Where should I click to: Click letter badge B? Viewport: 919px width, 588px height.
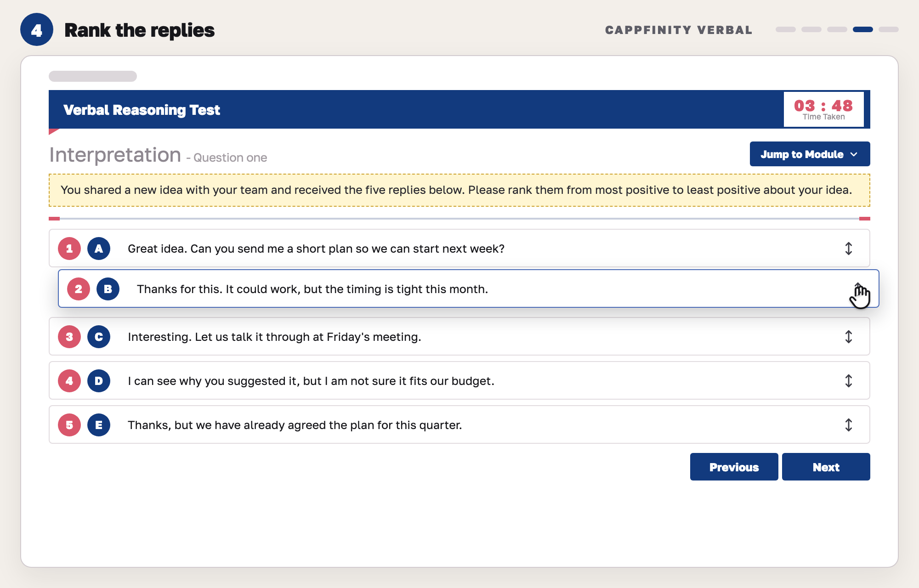tap(108, 289)
